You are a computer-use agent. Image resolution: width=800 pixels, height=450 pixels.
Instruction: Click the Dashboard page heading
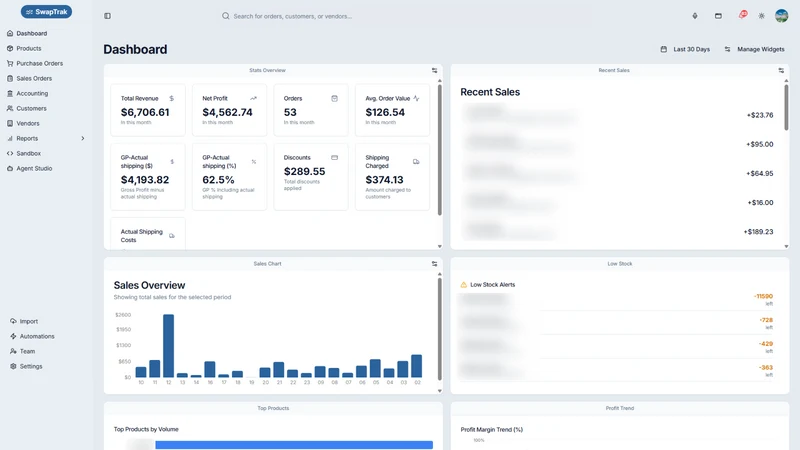(x=135, y=49)
